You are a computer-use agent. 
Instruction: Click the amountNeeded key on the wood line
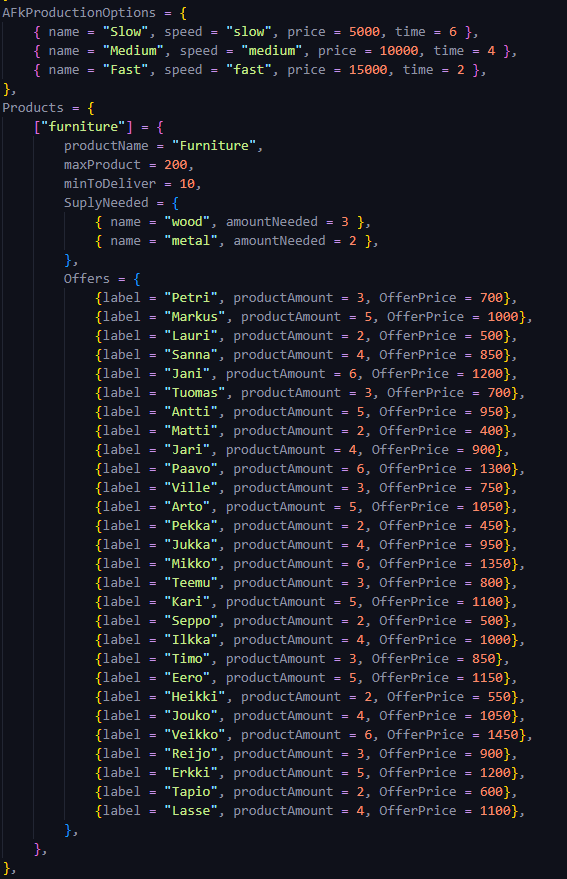point(272,222)
